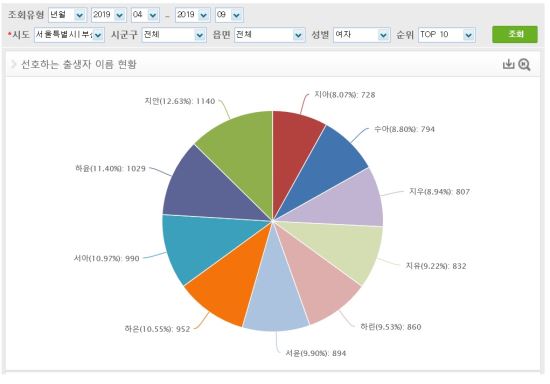This screenshot has height=384, width=550.
Task: Open the end month 09 dropdown
Action: [x=229, y=15]
